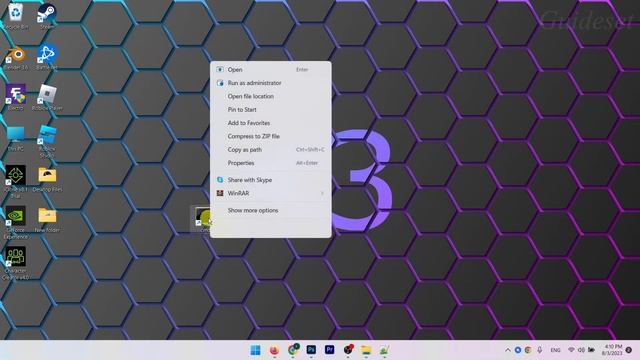Choose Copy as path

click(270, 150)
